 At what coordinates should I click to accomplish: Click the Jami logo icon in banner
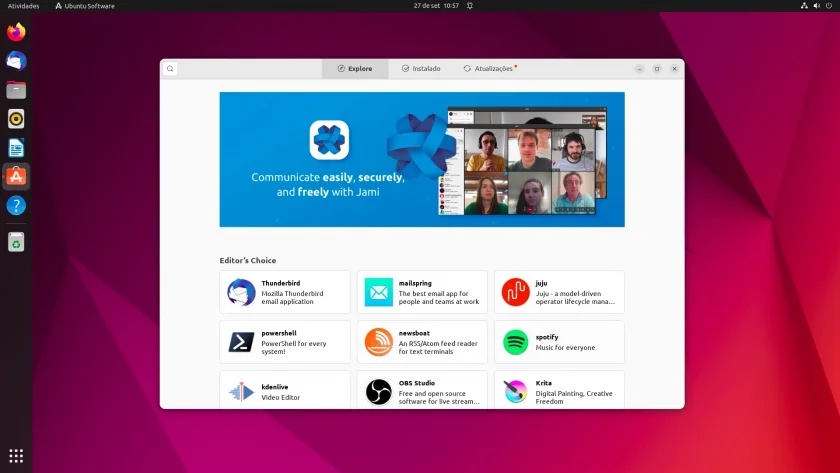coord(329,140)
